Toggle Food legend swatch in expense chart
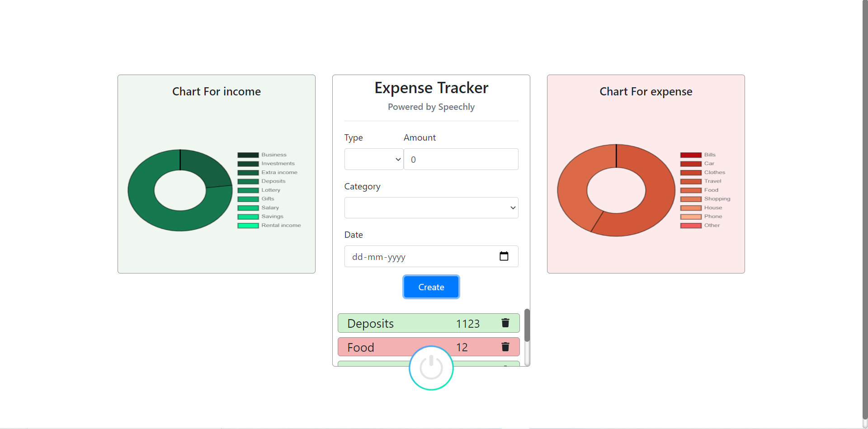 pos(691,190)
